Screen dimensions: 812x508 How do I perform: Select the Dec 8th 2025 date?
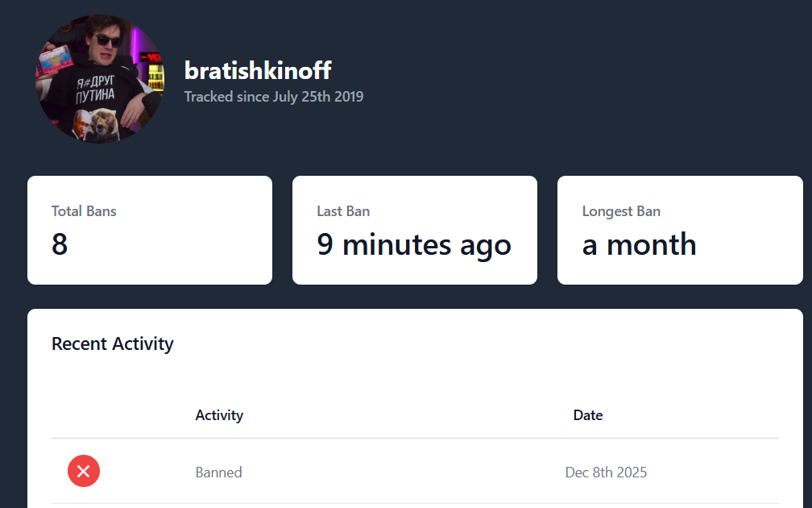point(606,472)
